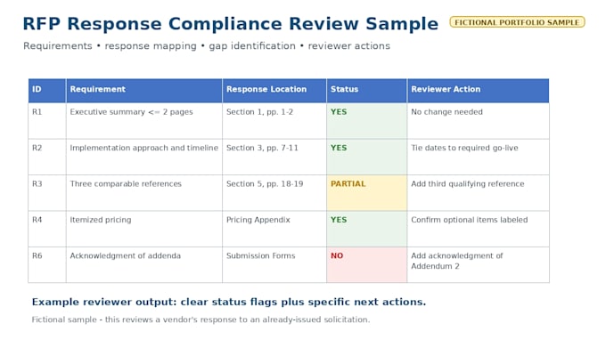Click the 'ID' column header
The height and width of the screenshot is (364, 606).
(47, 90)
